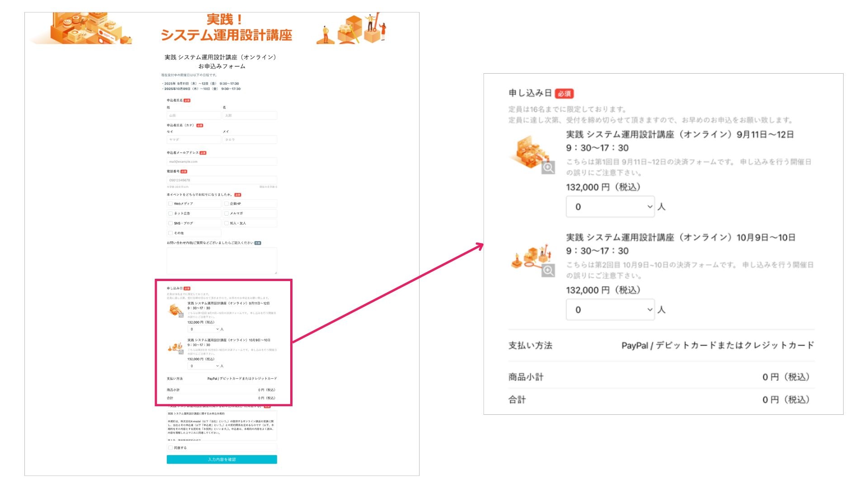
Task: Check the 知人・友人 checkbox
Action: (x=226, y=223)
